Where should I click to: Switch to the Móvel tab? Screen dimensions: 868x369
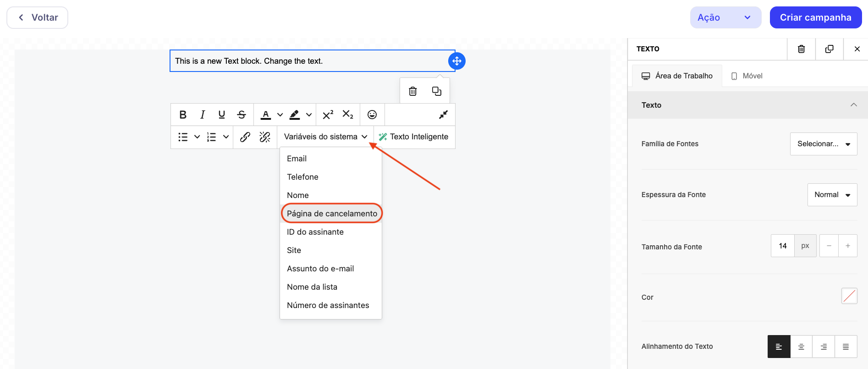(747, 76)
